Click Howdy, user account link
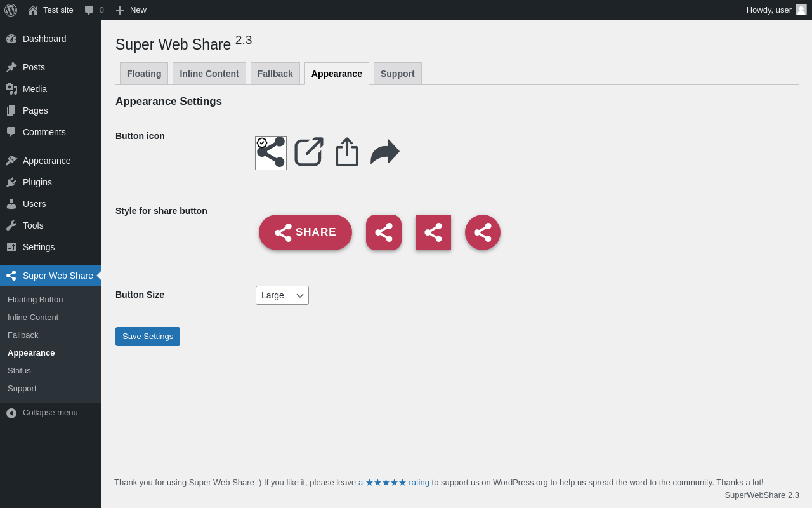The width and height of the screenshot is (812, 508). point(776,10)
